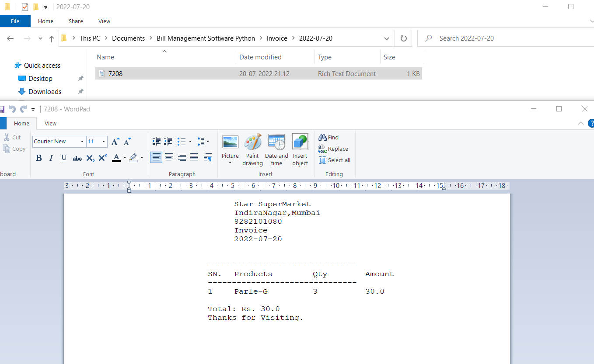The height and width of the screenshot is (364, 594).
Task: Click the Insert object icon
Action: pyautogui.click(x=300, y=149)
